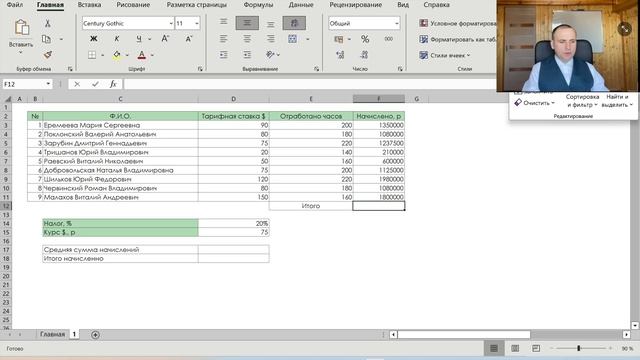Switch to Normal view icon

(x=494, y=348)
